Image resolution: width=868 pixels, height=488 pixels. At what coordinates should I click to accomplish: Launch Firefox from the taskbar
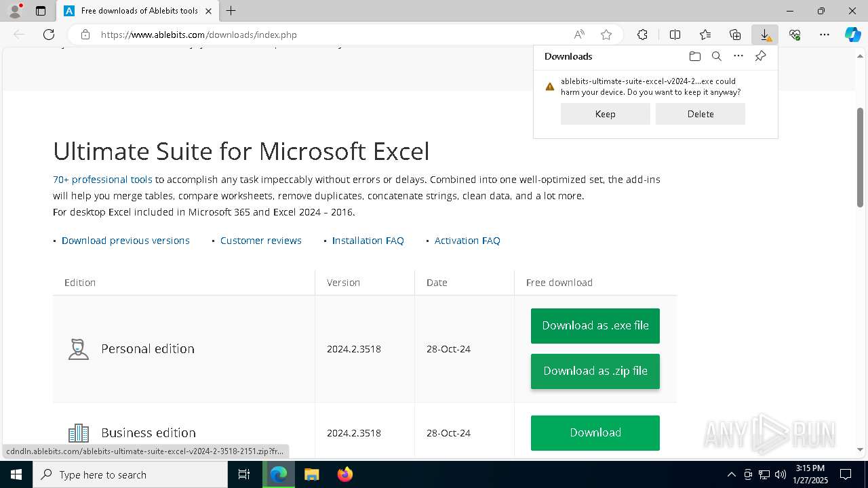[x=345, y=474]
